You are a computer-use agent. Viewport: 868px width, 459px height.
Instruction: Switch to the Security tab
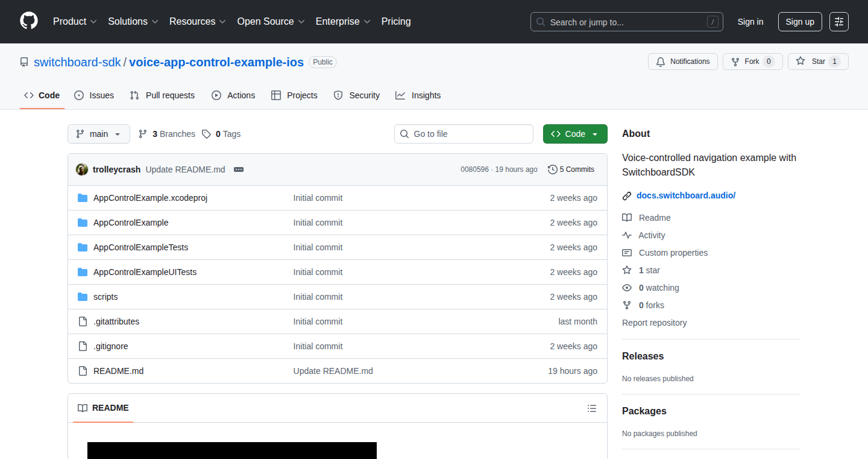[357, 95]
